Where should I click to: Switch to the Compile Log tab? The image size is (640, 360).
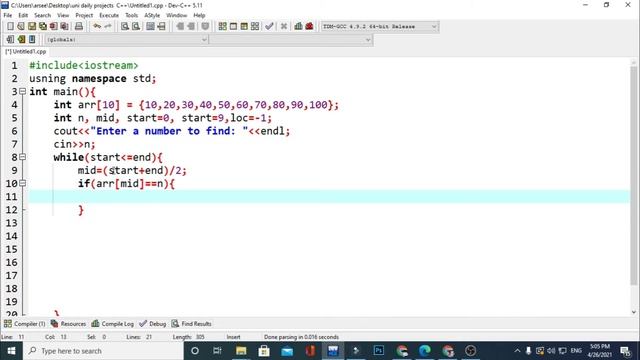[113, 324]
